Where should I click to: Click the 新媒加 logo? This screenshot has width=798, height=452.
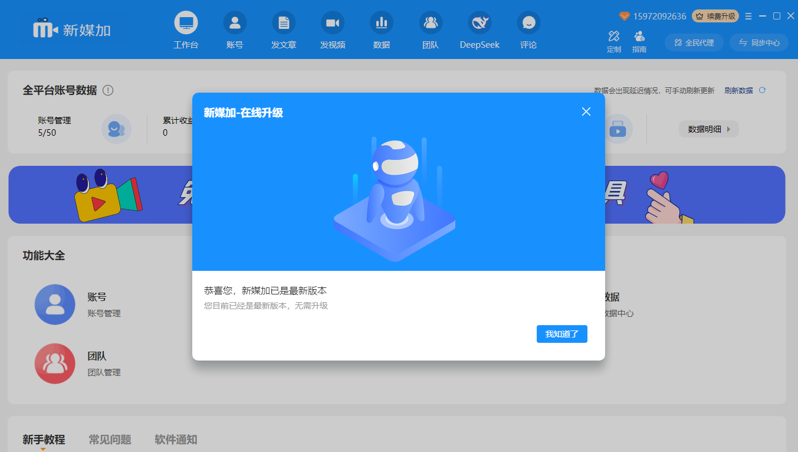[x=72, y=30]
